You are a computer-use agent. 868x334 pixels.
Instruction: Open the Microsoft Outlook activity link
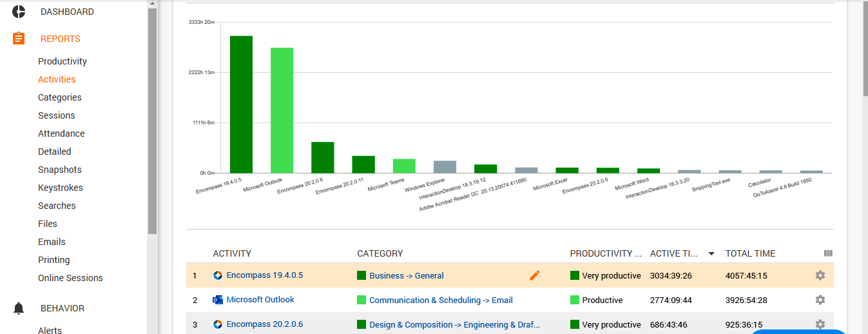point(260,300)
